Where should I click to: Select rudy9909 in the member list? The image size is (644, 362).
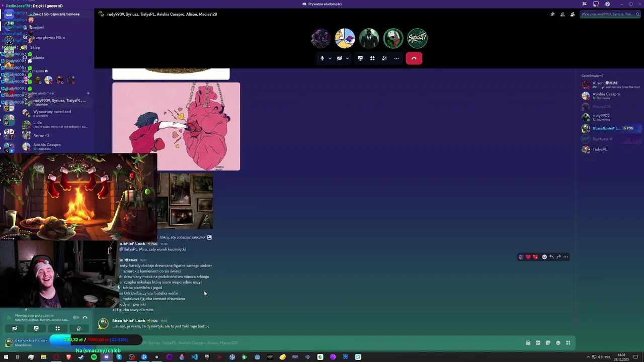(x=610, y=117)
